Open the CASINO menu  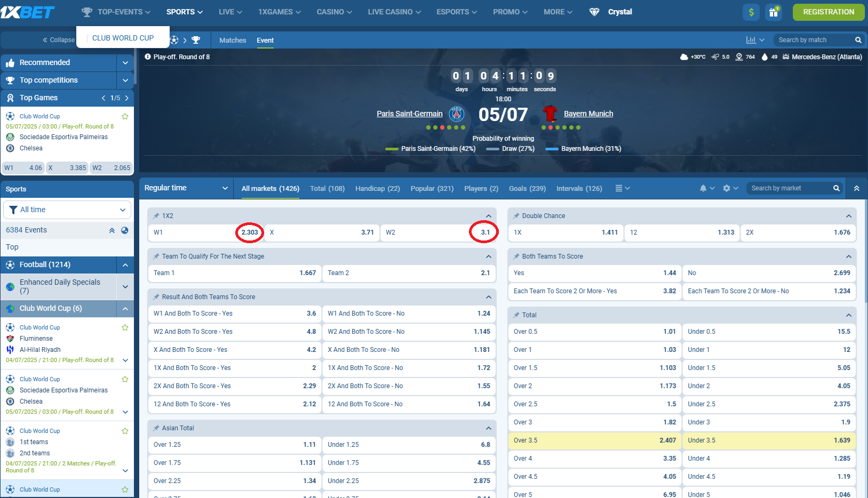[335, 12]
